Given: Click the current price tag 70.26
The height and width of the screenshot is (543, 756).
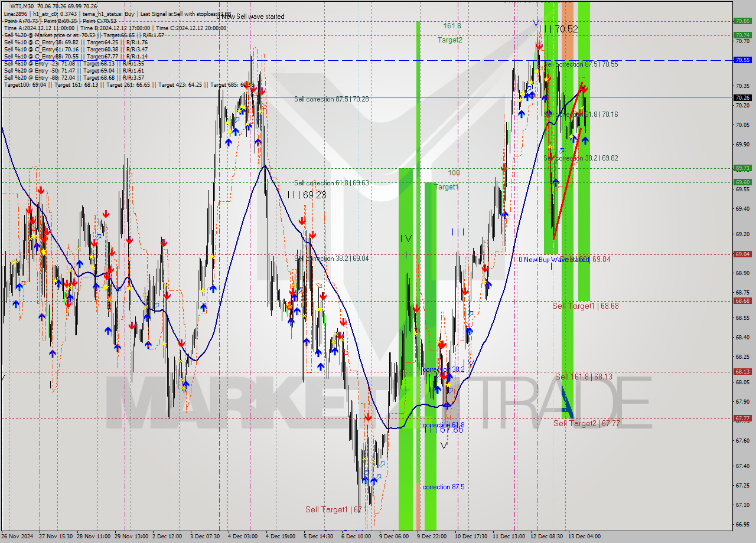Looking at the screenshot, I should pyautogui.click(x=742, y=97).
